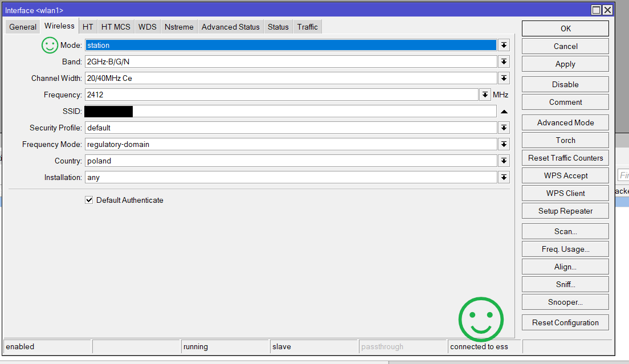629x364 pixels.
Task: Expand the Security Profile dropdown arrow
Action: click(504, 128)
